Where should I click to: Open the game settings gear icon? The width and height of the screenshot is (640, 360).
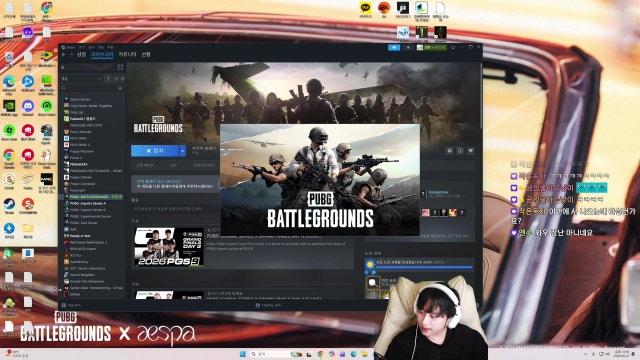[x=449, y=151]
